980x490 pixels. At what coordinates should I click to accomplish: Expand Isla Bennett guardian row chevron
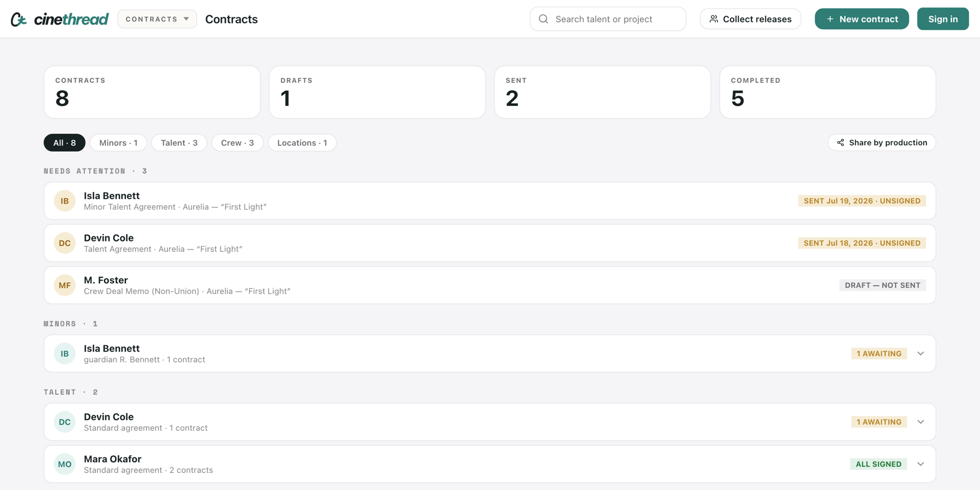(921, 354)
